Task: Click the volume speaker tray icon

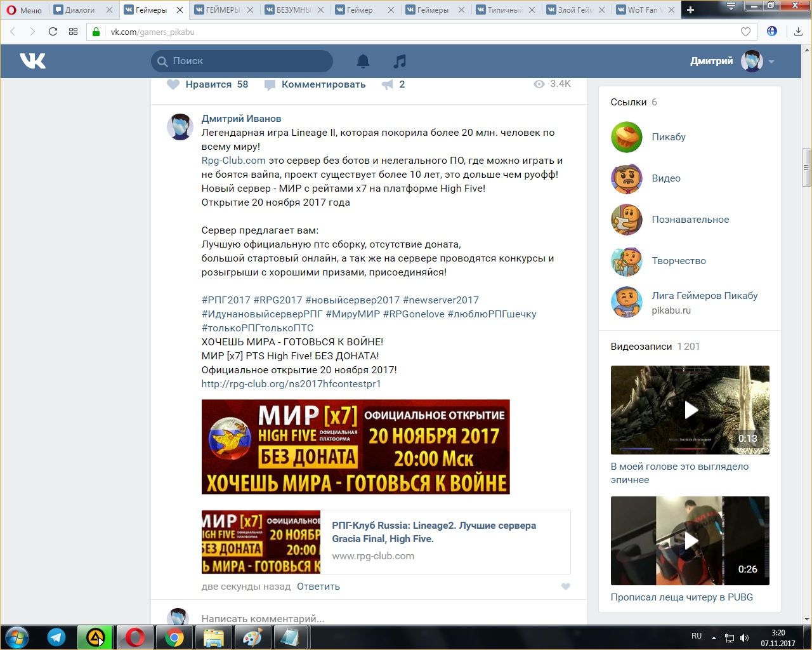Action: pyautogui.click(x=744, y=638)
